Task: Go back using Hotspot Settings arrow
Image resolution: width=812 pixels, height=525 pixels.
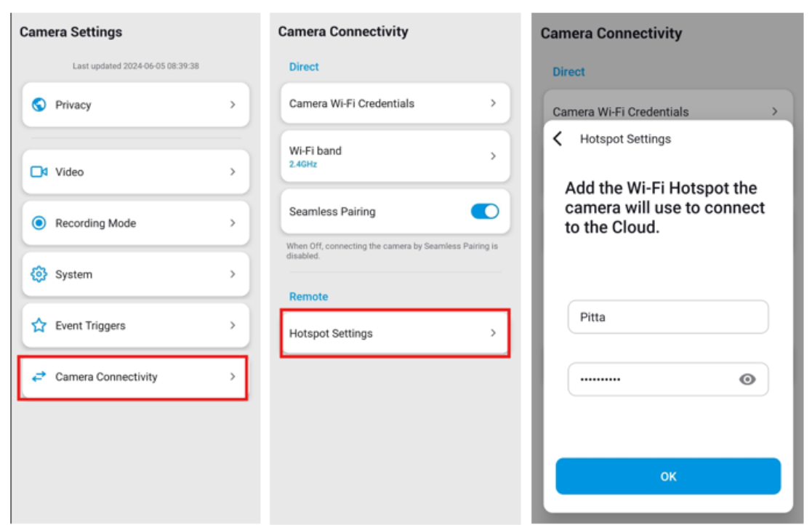Action: (x=558, y=139)
